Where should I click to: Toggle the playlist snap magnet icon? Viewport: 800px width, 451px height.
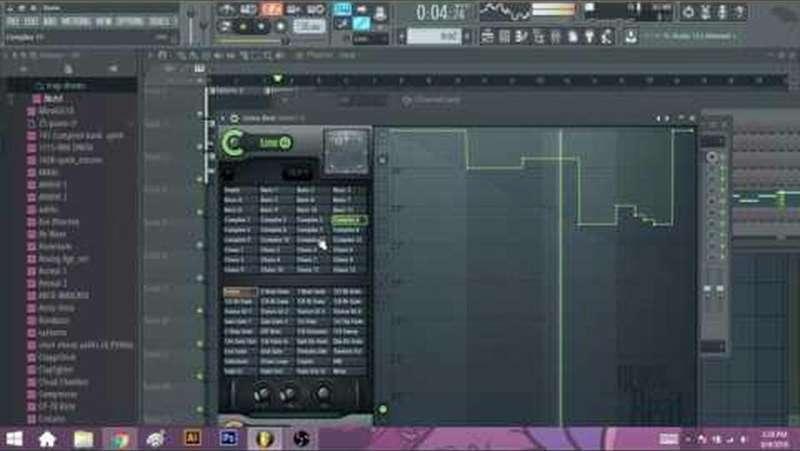[162, 55]
